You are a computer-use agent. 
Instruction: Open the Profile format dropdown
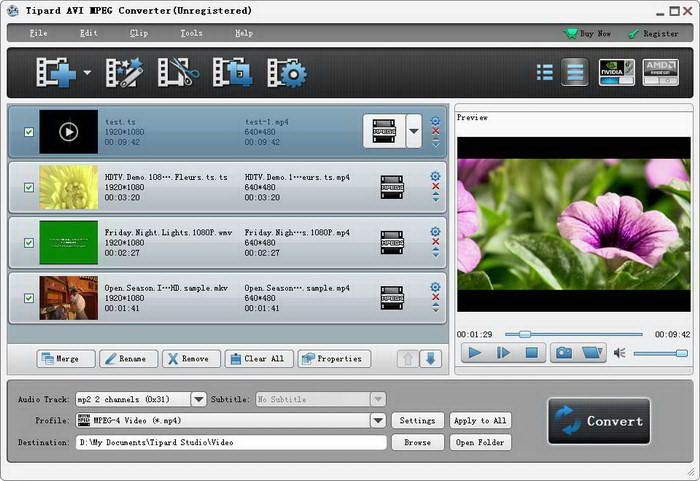coord(378,421)
